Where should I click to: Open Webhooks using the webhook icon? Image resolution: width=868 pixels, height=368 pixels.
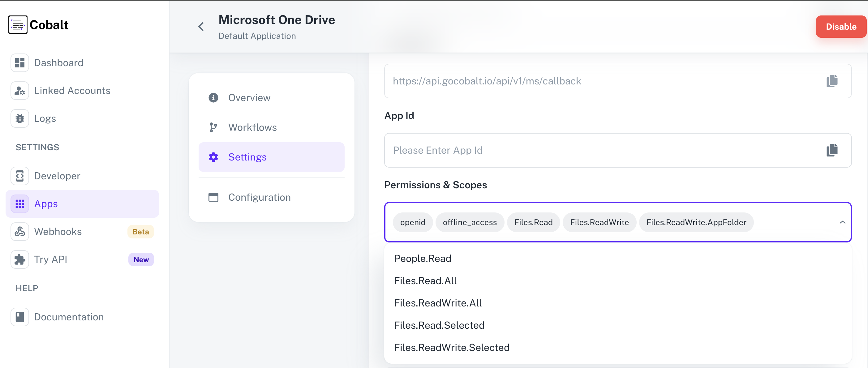coord(19,232)
